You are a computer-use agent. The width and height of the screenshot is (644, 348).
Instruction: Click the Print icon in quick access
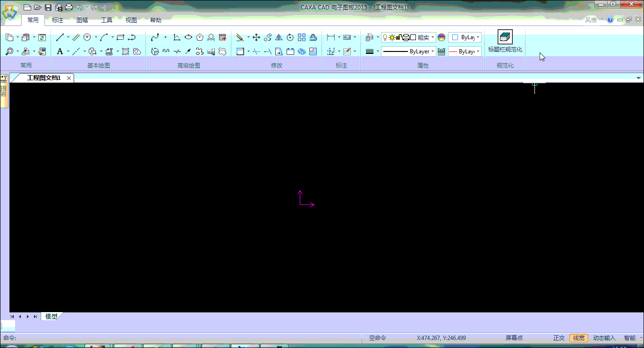tap(69, 7)
